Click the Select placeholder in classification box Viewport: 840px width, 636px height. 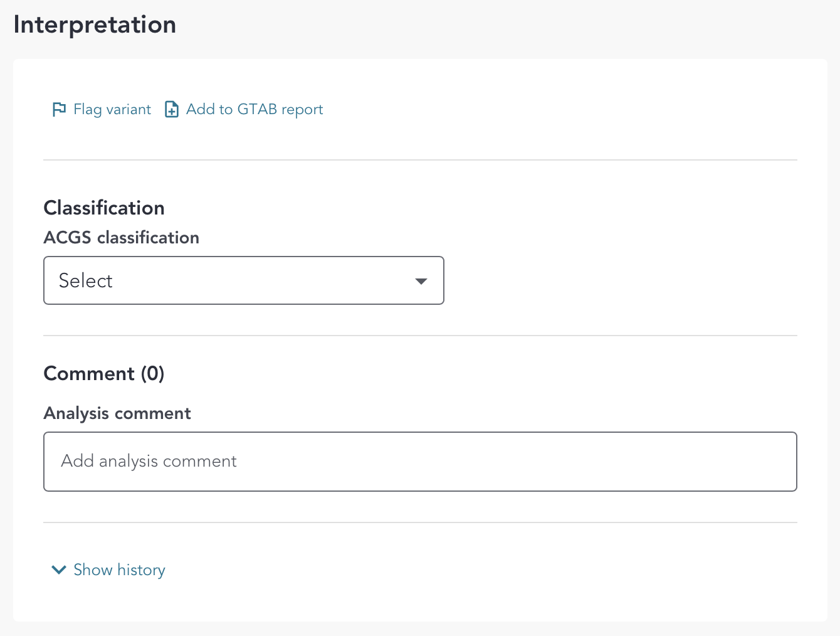(86, 281)
